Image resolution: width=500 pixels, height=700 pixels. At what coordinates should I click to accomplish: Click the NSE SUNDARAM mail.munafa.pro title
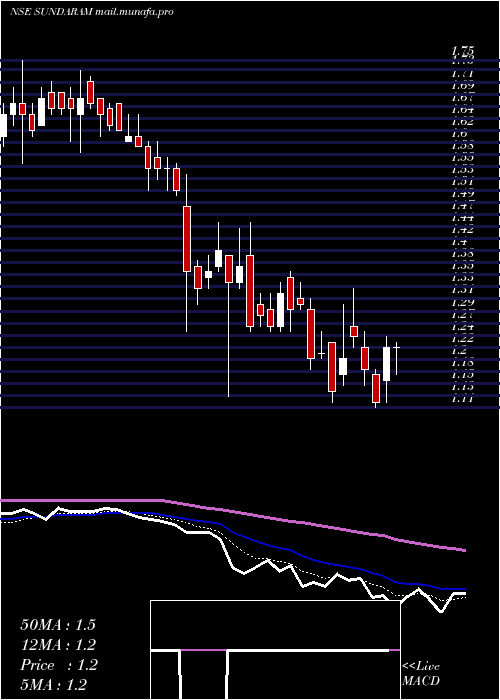coord(92,12)
